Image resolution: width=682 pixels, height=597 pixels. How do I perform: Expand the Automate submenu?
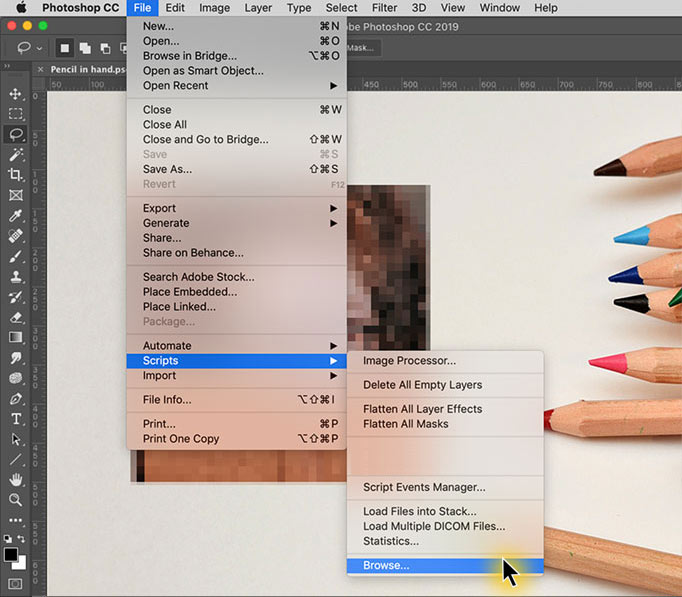[x=237, y=346]
